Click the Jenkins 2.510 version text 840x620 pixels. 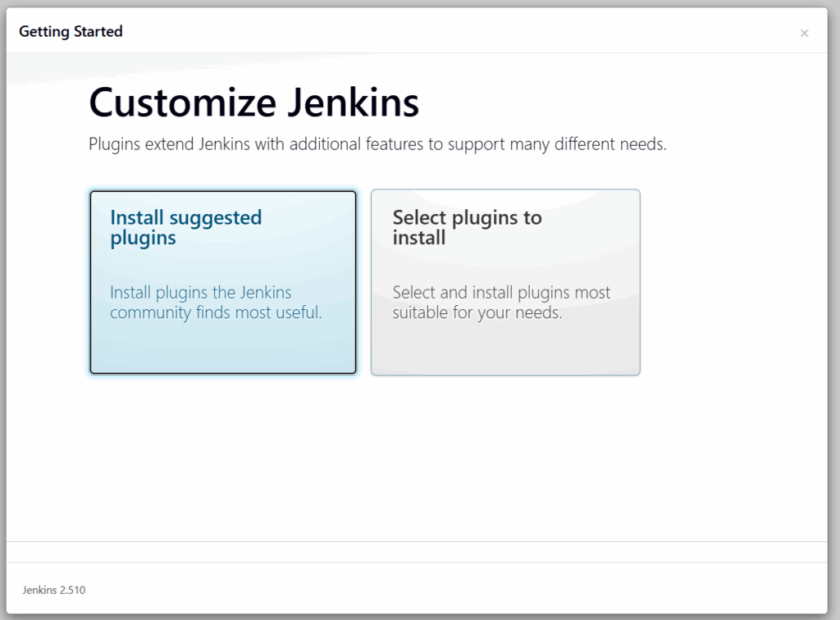(54, 590)
